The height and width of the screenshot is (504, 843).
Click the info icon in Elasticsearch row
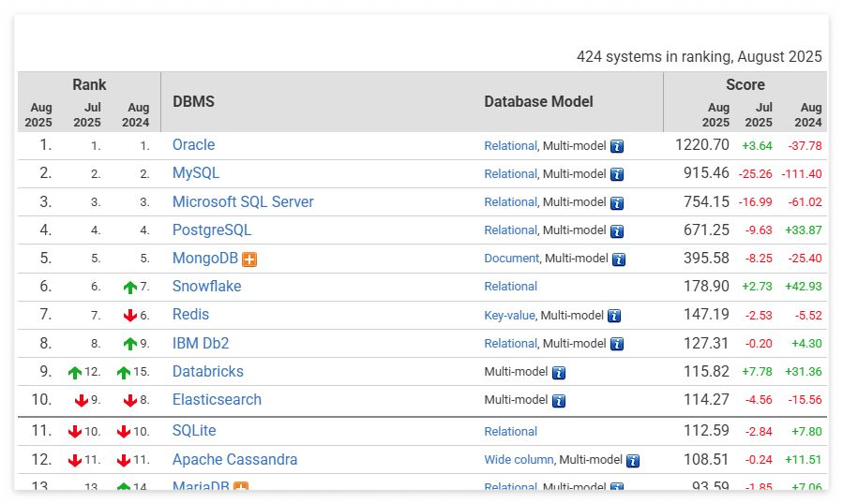pyautogui.click(x=559, y=401)
